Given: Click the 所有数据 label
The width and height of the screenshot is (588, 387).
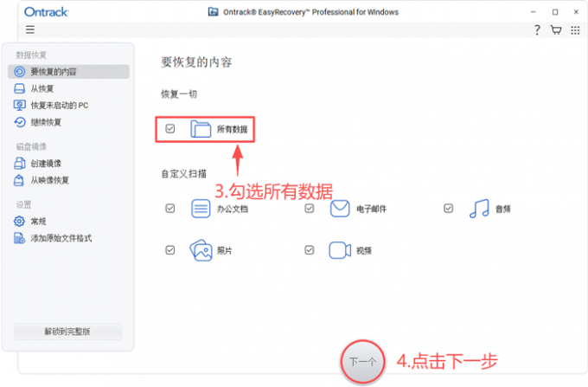Looking at the screenshot, I should click(x=232, y=130).
